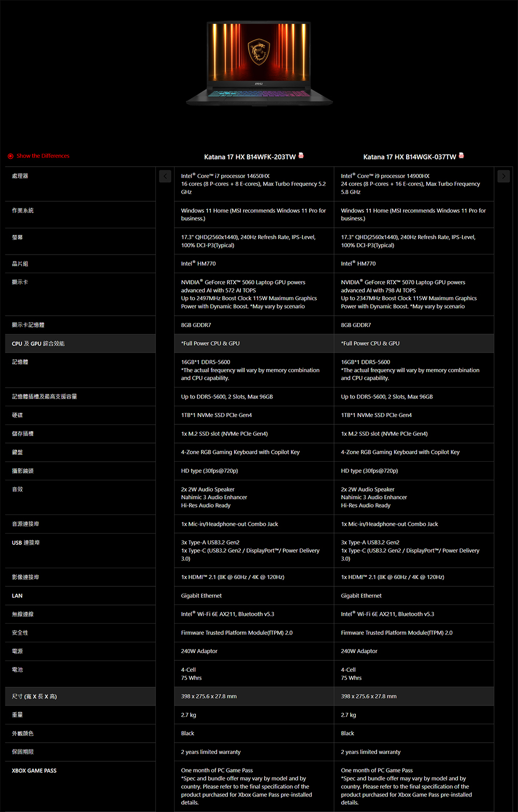Click the USB 連接埠 row label
The height and width of the screenshot is (812, 518).
(26, 543)
